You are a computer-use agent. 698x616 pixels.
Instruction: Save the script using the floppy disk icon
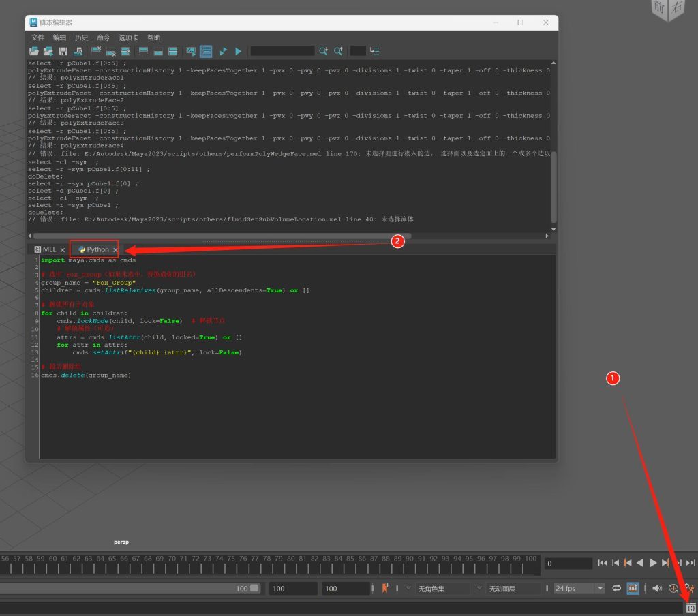pos(63,51)
